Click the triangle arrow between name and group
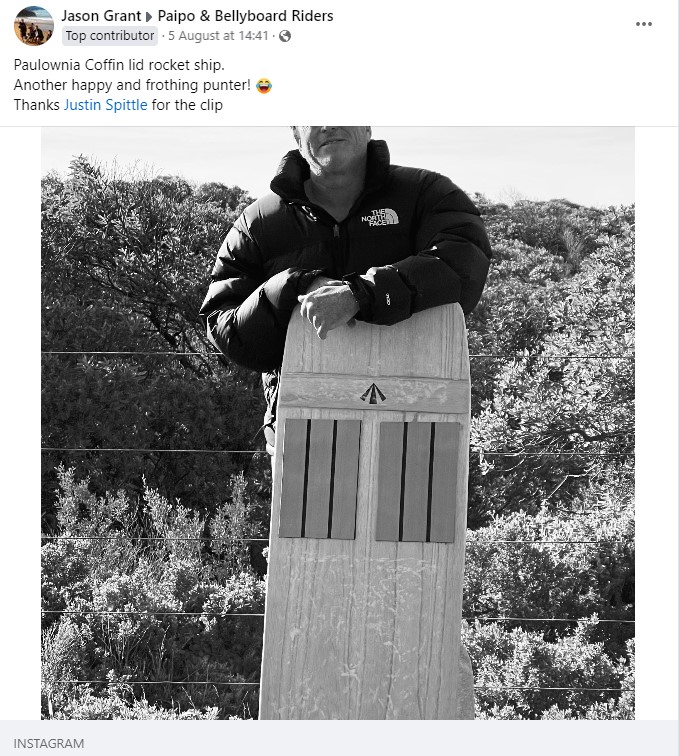Viewport: 679px width, 756px height. (149, 17)
